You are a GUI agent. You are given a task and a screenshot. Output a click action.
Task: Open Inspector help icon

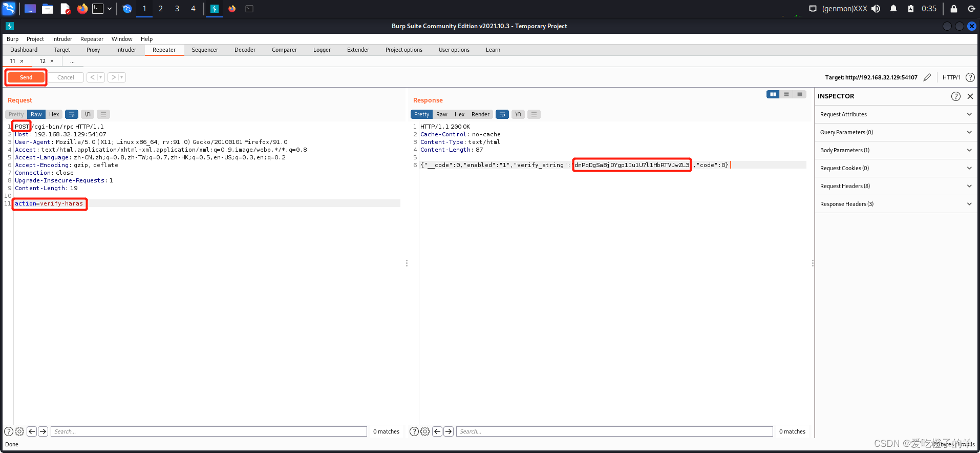(956, 96)
